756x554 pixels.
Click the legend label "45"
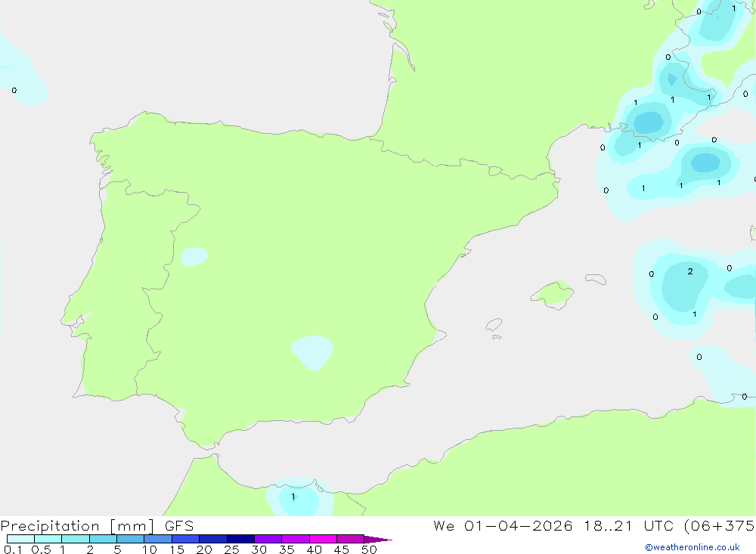pos(342,549)
